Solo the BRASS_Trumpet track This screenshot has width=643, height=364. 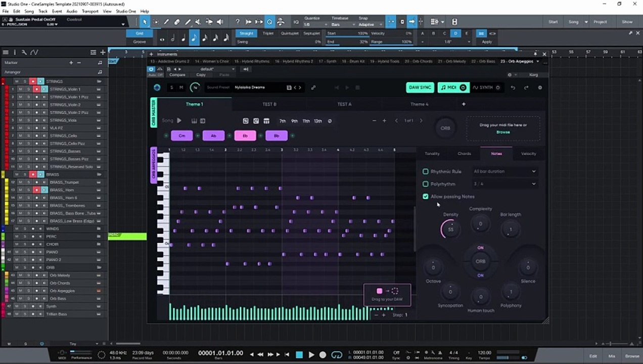[x=28, y=182]
